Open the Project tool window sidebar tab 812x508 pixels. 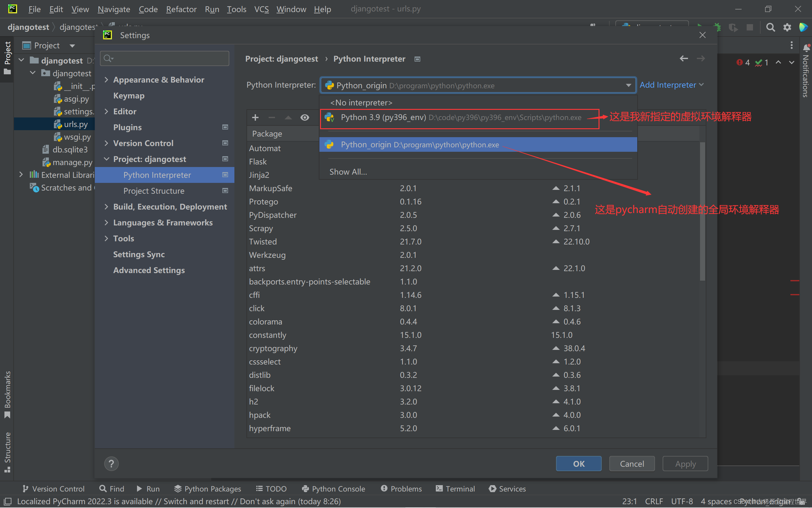click(x=7, y=58)
